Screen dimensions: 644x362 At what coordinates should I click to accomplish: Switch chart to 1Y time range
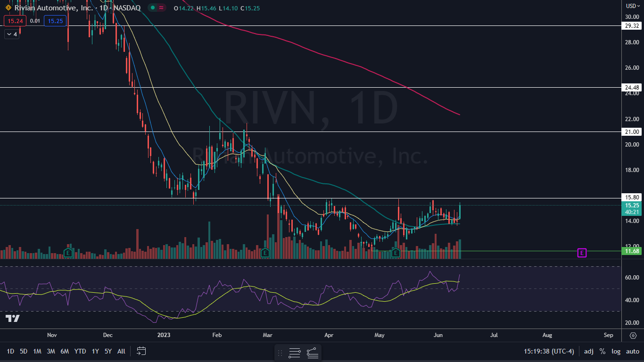95,351
